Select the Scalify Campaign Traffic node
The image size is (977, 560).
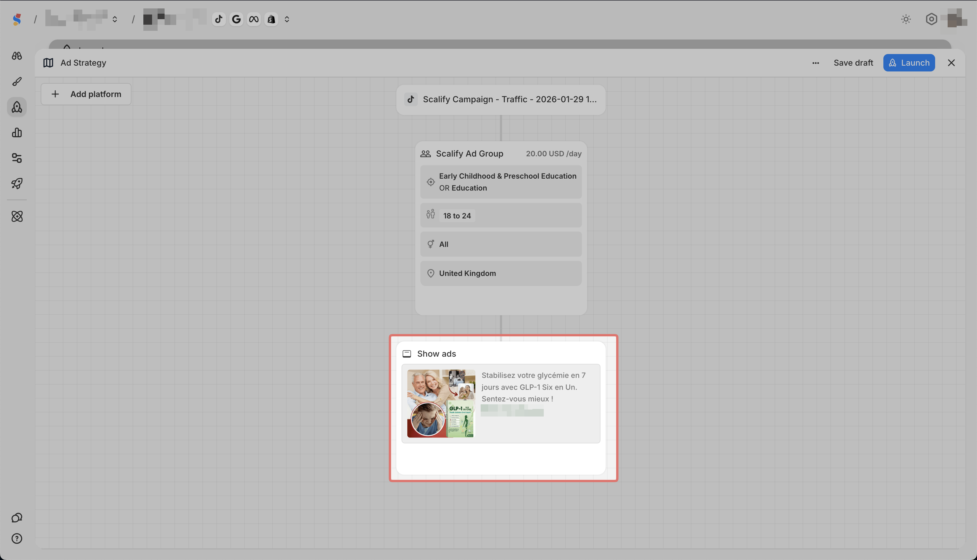tap(500, 100)
